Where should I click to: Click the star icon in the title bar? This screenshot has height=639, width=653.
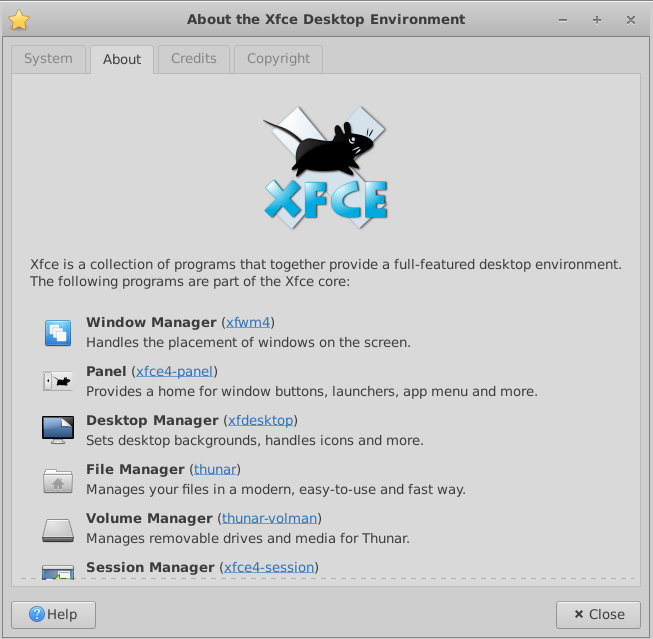click(x=19, y=20)
